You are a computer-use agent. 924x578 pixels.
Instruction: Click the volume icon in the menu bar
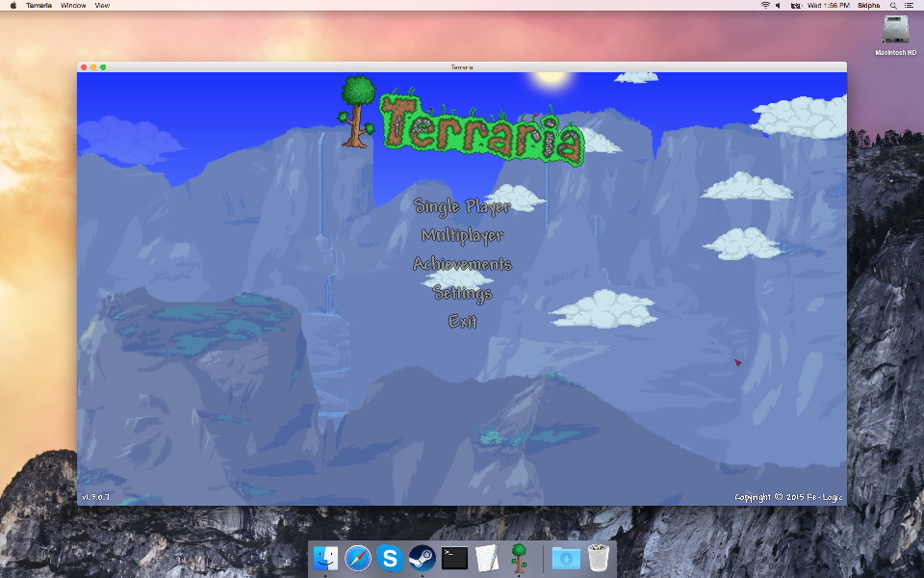click(779, 6)
